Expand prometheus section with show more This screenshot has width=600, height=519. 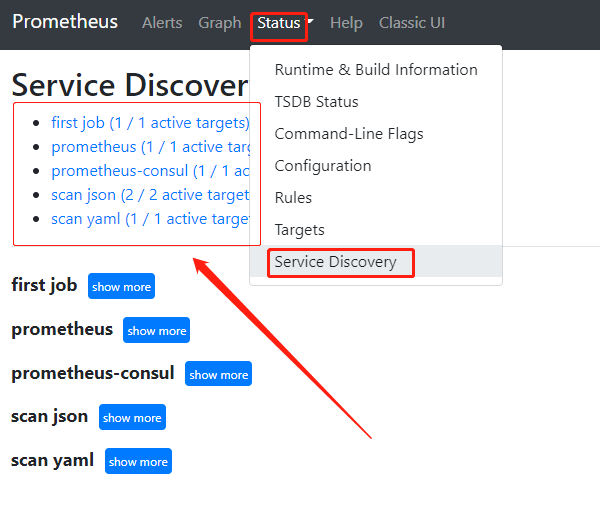pyautogui.click(x=157, y=330)
